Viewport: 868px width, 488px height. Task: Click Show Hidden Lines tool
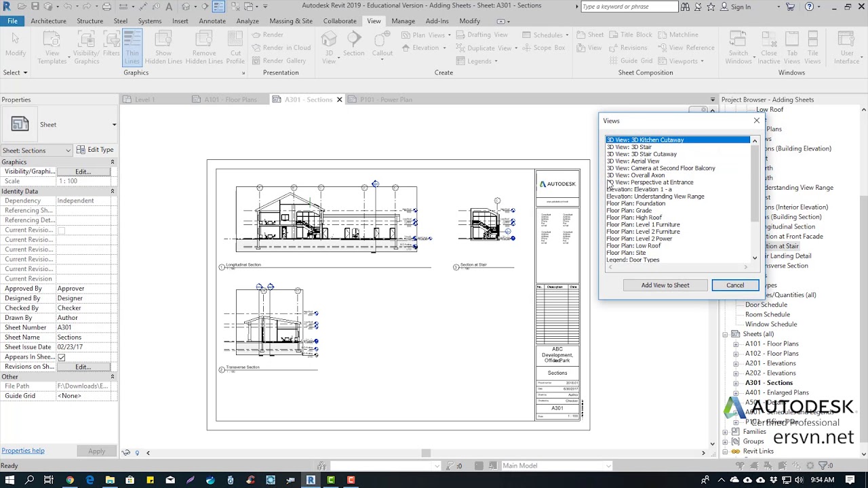pos(163,47)
